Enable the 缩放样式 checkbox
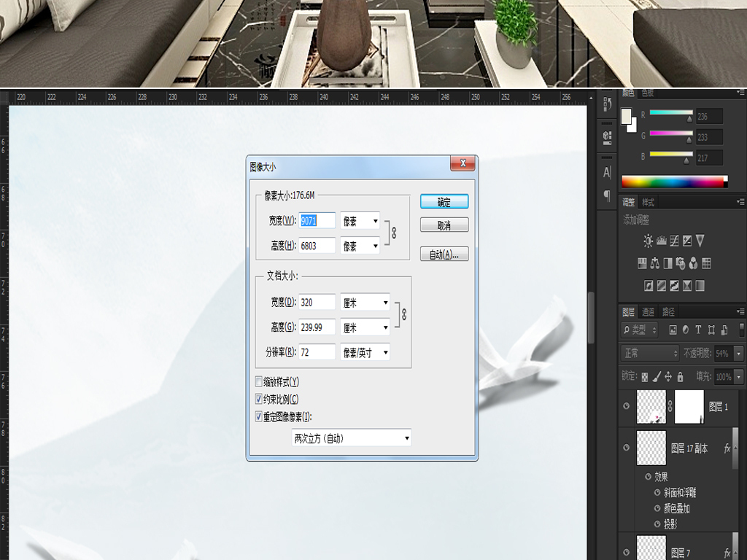The width and height of the screenshot is (747, 560). tap(260, 381)
